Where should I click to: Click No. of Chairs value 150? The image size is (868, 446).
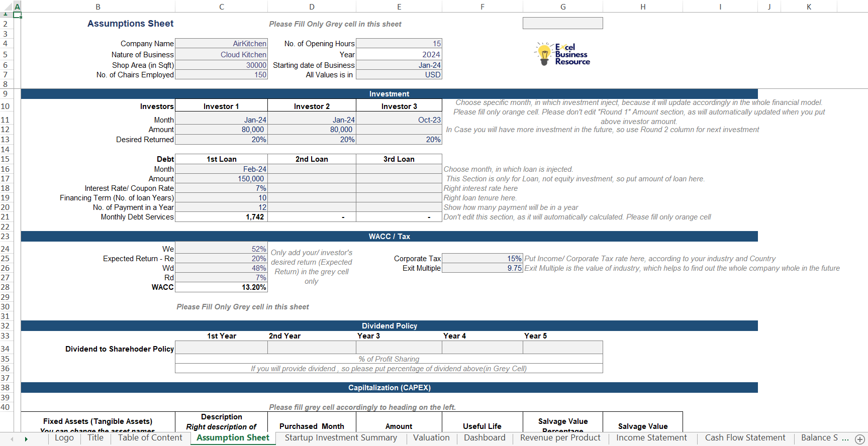[221, 75]
